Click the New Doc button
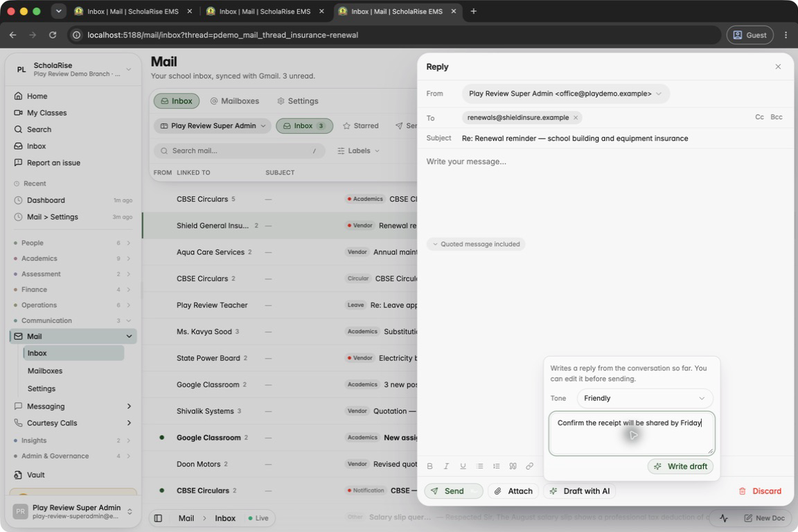 point(764,518)
